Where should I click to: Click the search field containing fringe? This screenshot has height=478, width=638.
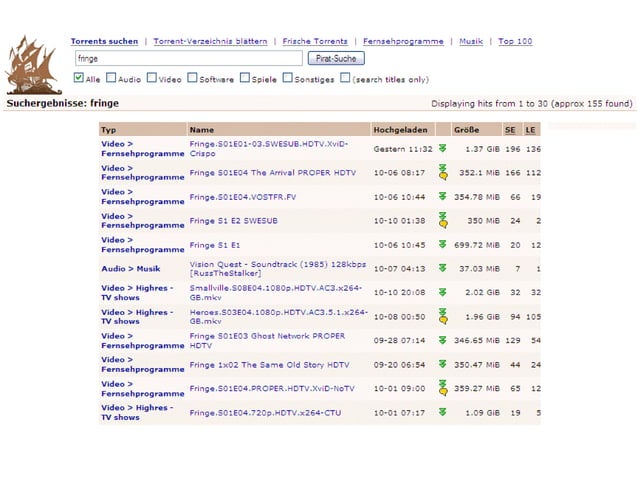click(189, 58)
